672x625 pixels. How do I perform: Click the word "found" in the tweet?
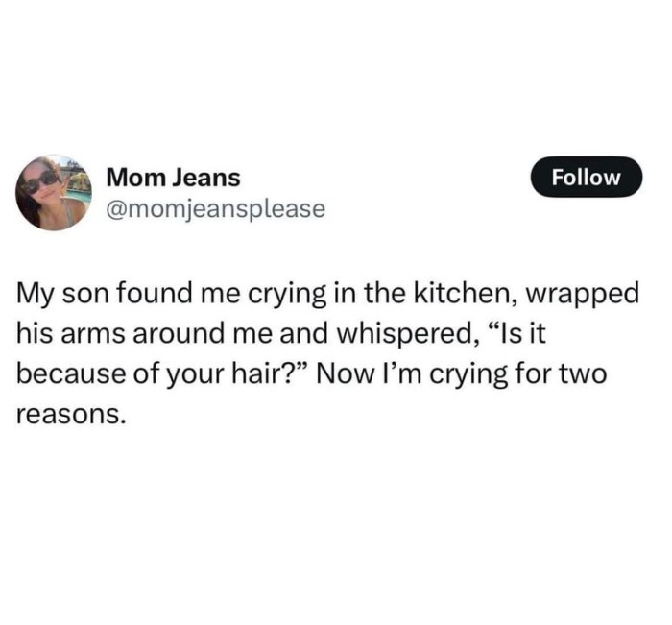(155, 293)
